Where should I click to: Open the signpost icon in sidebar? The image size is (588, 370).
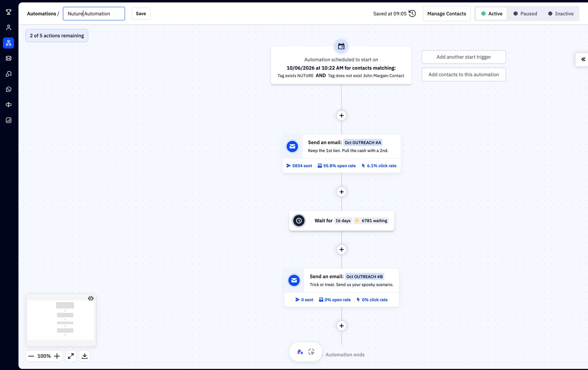tap(8, 105)
